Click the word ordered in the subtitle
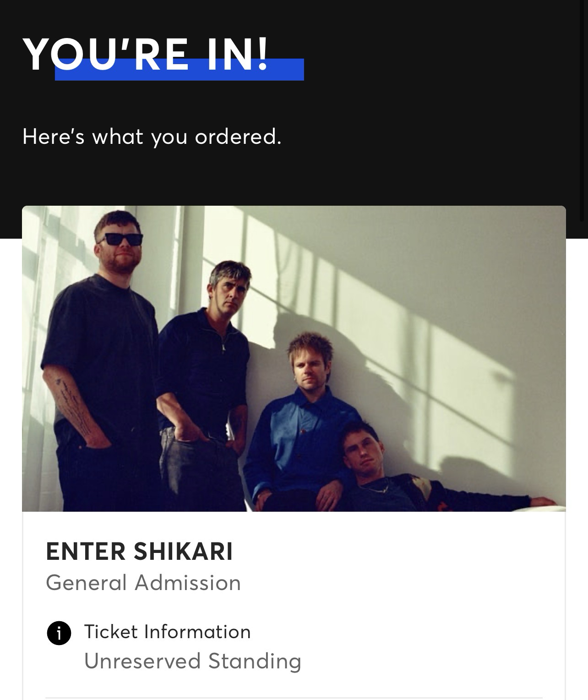 coord(238,137)
